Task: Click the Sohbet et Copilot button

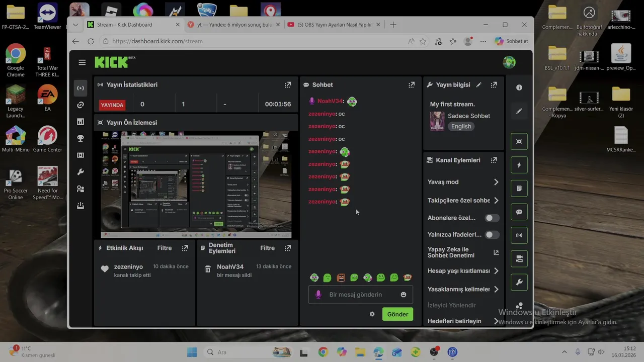Action: [511, 41]
